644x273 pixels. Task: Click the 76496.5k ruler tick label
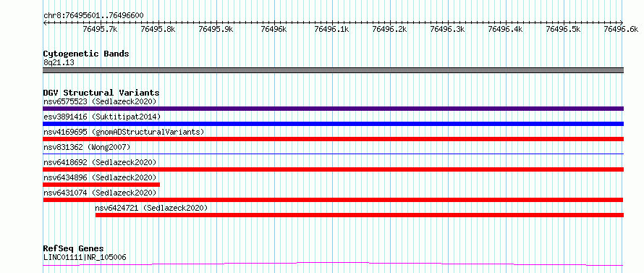point(564,29)
